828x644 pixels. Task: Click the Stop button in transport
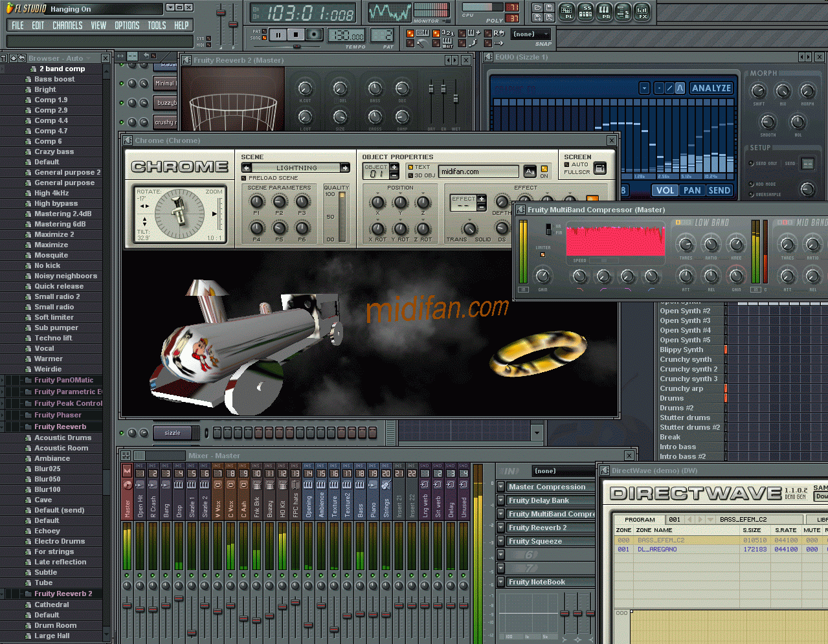click(296, 35)
